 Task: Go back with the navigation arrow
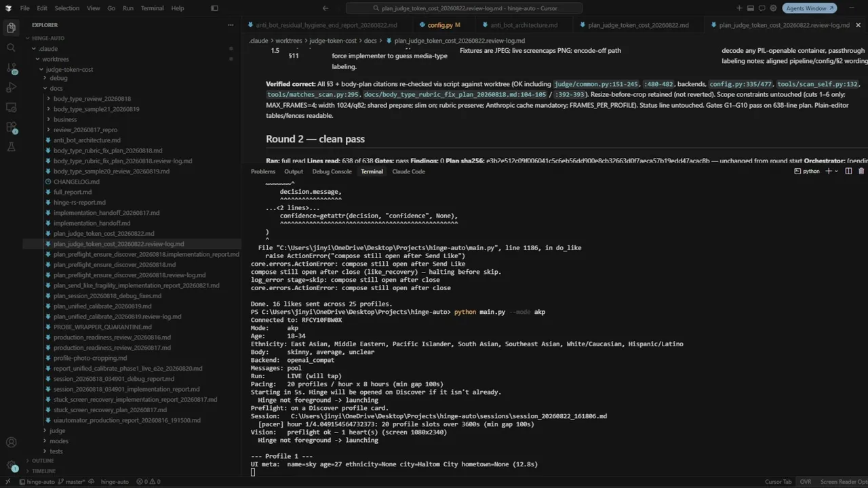pos(325,8)
